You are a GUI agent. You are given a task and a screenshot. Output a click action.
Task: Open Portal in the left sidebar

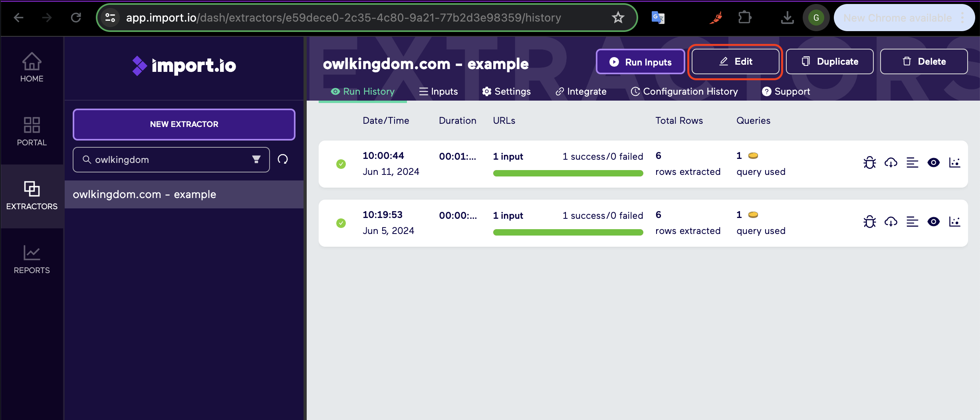[32, 132]
